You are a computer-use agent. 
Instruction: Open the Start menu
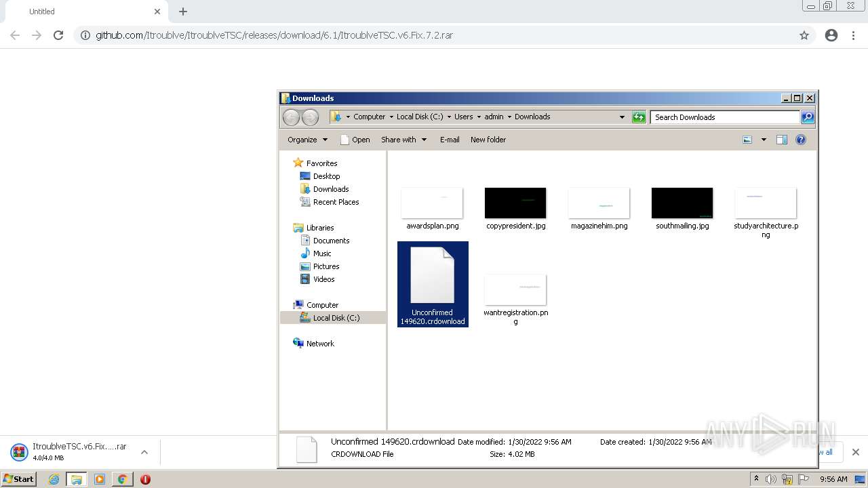[19, 479]
